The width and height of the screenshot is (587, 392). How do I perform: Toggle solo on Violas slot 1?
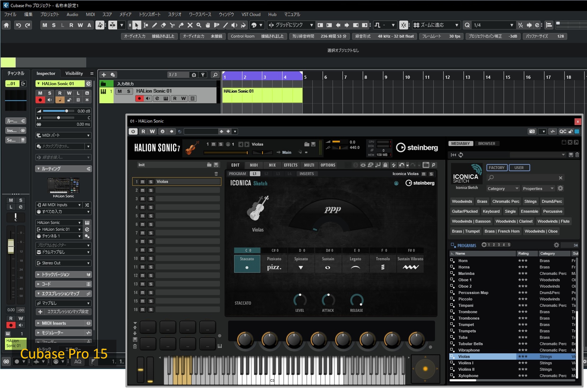pos(151,182)
